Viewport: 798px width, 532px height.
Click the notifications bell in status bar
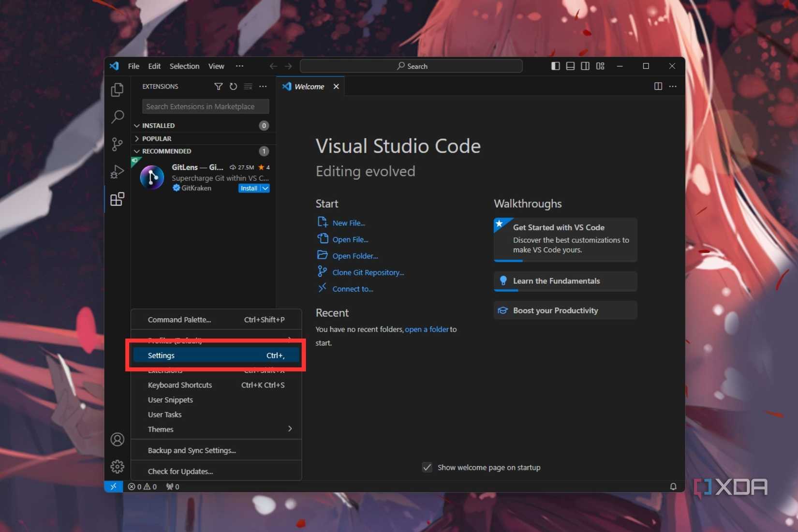pyautogui.click(x=673, y=487)
